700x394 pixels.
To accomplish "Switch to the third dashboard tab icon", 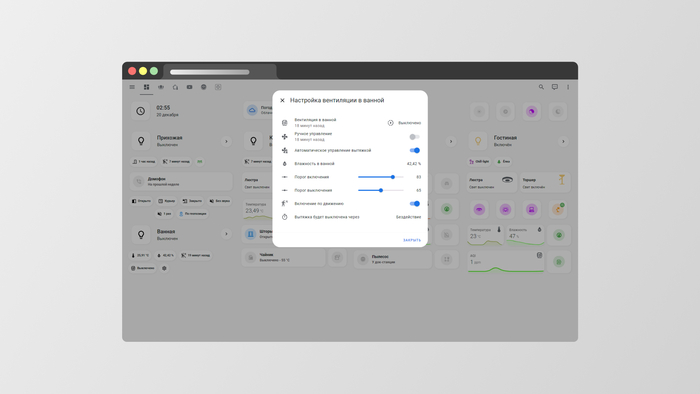I will tap(161, 87).
